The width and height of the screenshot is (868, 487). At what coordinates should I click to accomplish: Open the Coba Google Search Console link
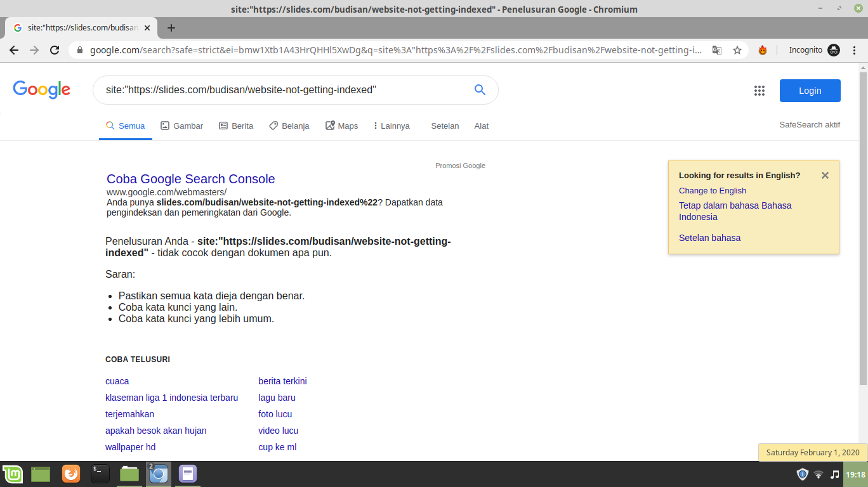tap(191, 179)
